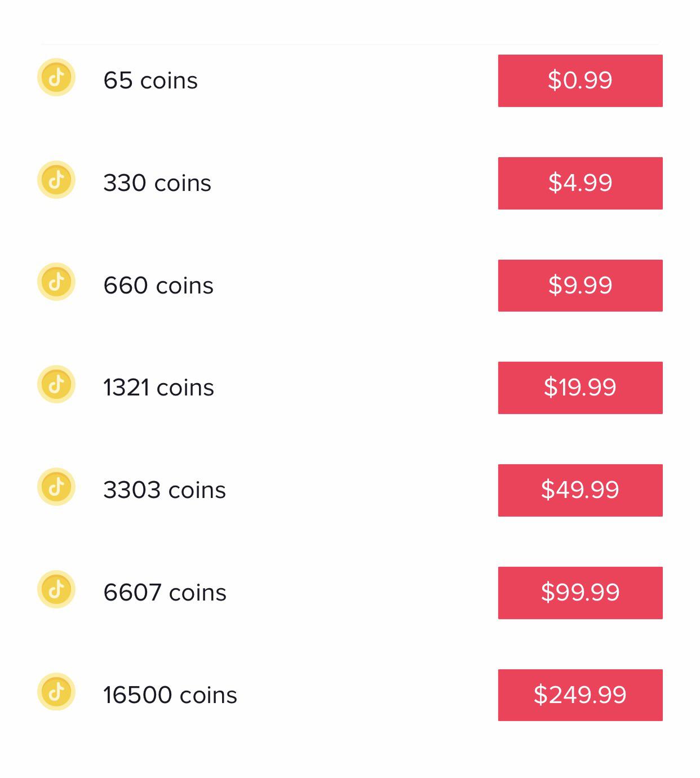This screenshot has width=700, height=778.
Task: Click the coin icon beside 1321 coins
Action: 56,384
